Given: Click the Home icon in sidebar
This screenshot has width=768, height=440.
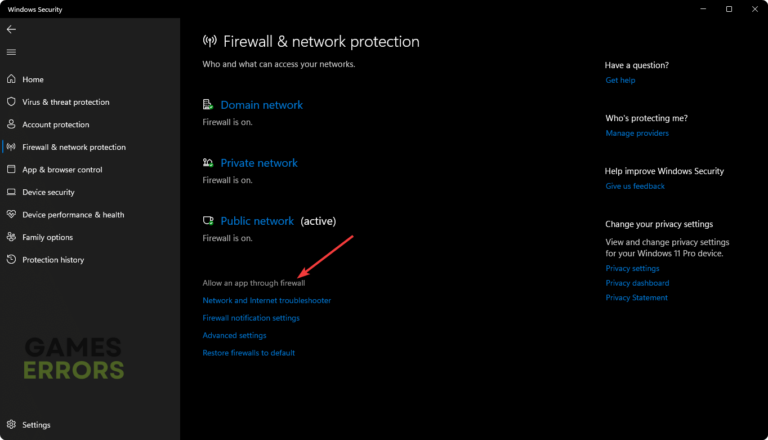Looking at the screenshot, I should tap(12, 79).
